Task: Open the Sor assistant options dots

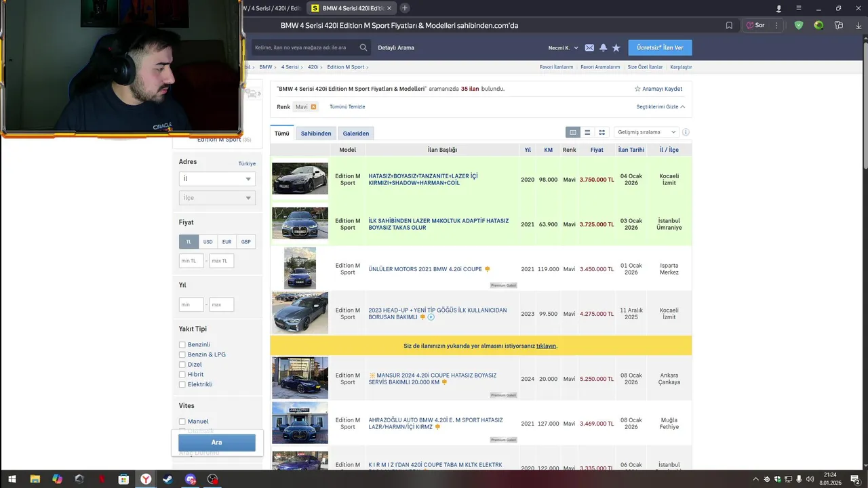Action: pyautogui.click(x=776, y=25)
